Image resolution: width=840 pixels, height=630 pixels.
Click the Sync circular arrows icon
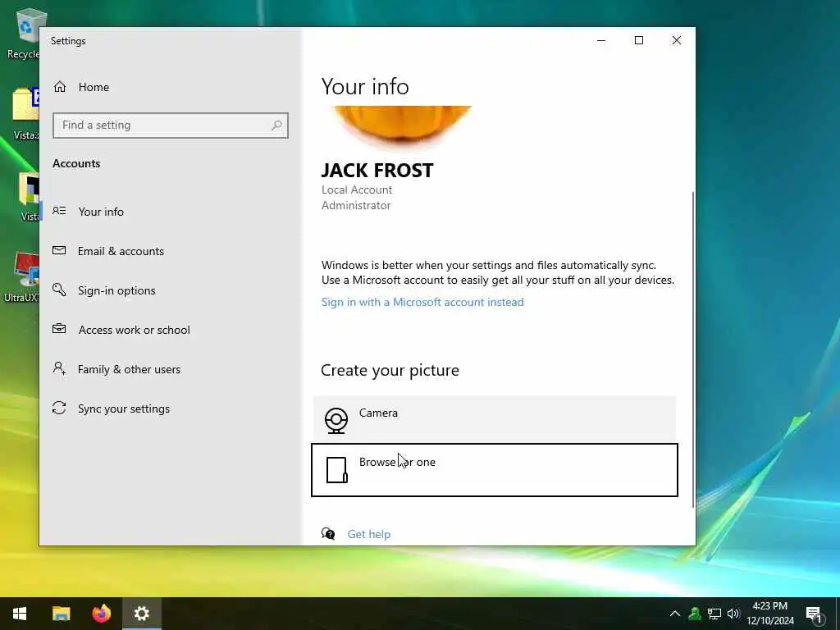pyautogui.click(x=59, y=409)
